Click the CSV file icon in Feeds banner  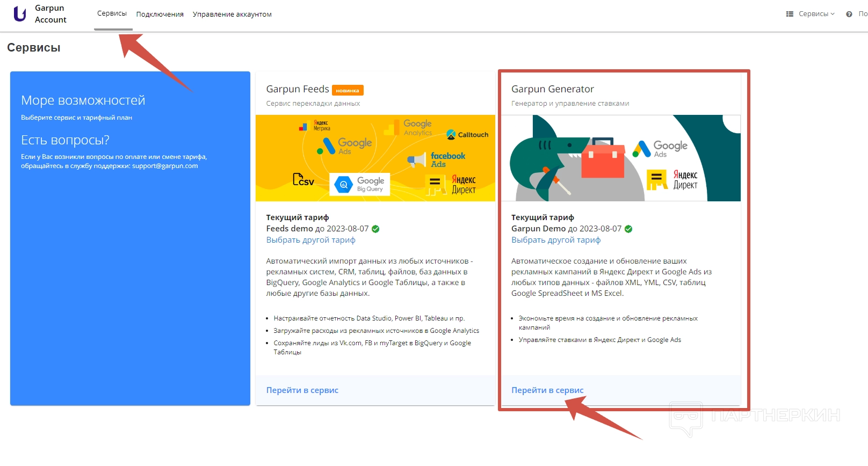(303, 180)
